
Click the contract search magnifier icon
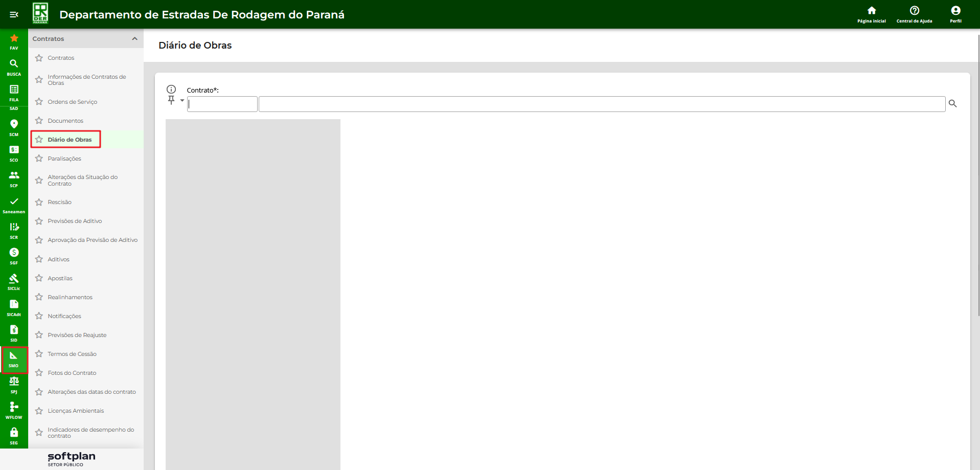(952, 104)
